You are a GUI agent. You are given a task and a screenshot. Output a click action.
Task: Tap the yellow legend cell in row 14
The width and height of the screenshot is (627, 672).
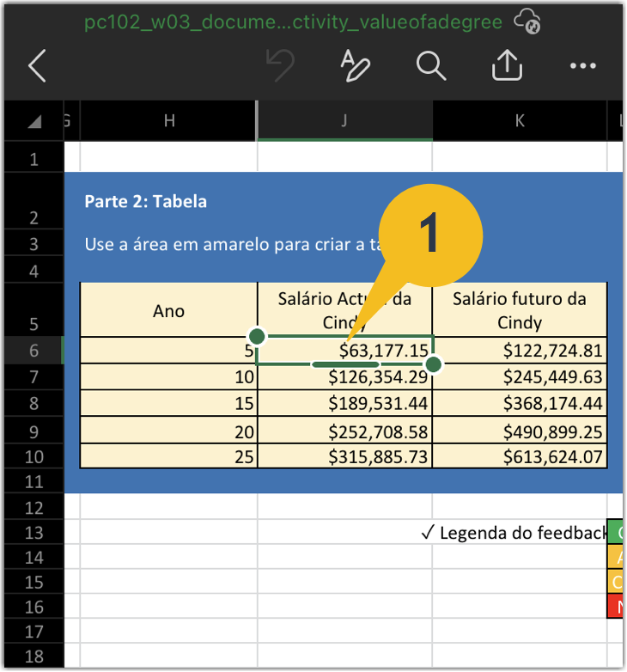pos(616,557)
